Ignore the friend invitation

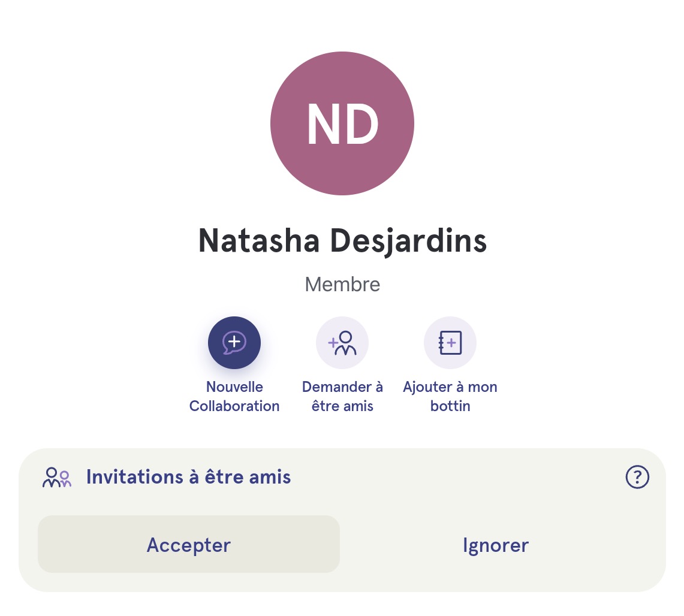(x=496, y=545)
